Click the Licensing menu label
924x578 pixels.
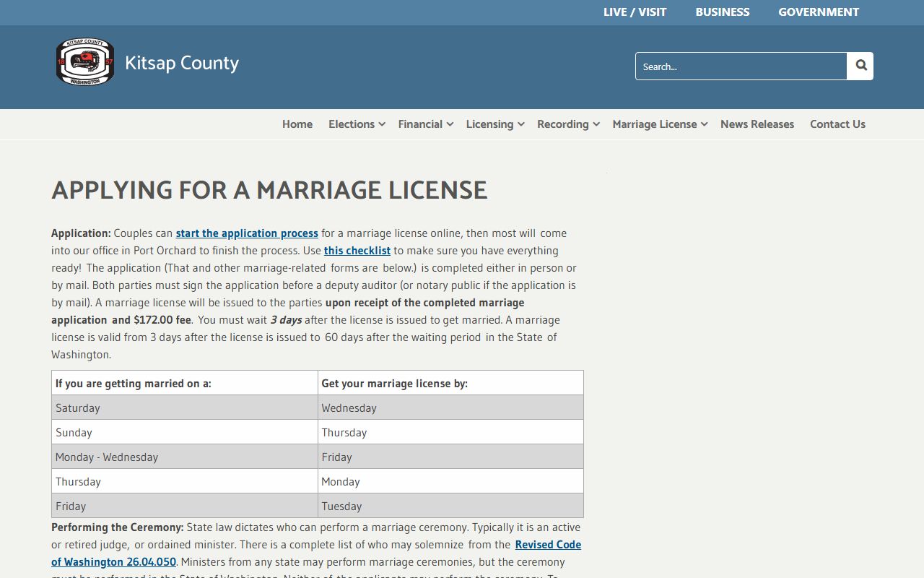point(489,124)
